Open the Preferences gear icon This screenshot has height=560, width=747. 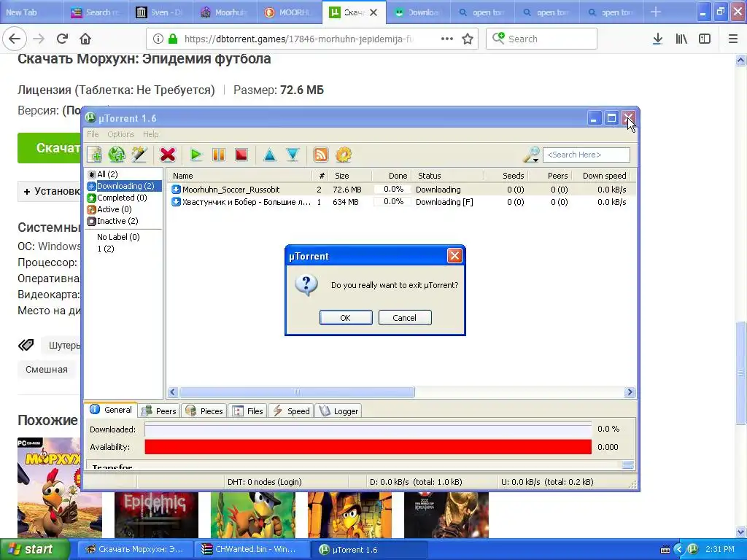click(x=344, y=155)
